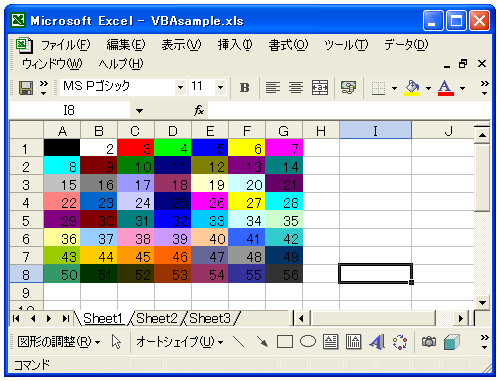Open the 編集(E) menu
The image size is (500, 381).
(x=126, y=45)
